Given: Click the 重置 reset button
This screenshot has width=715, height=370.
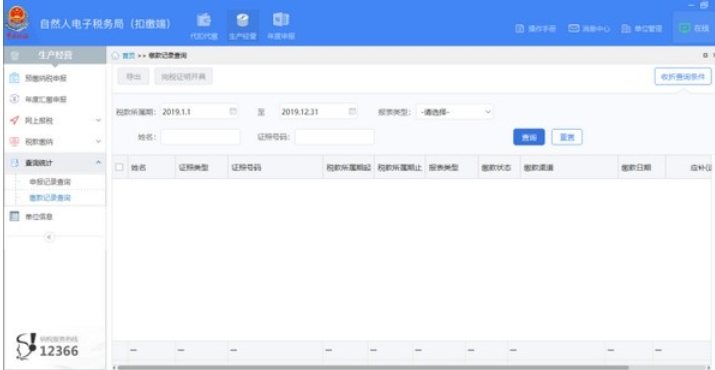Looking at the screenshot, I should point(567,137).
